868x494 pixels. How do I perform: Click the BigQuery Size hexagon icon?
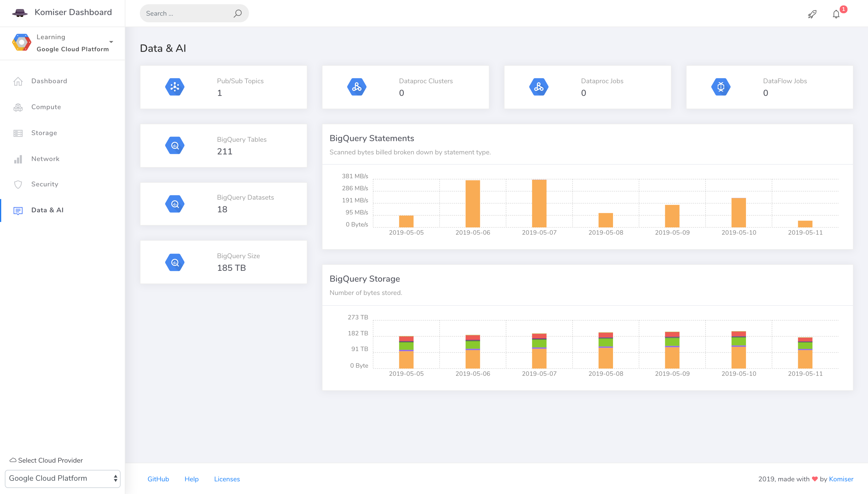point(175,262)
